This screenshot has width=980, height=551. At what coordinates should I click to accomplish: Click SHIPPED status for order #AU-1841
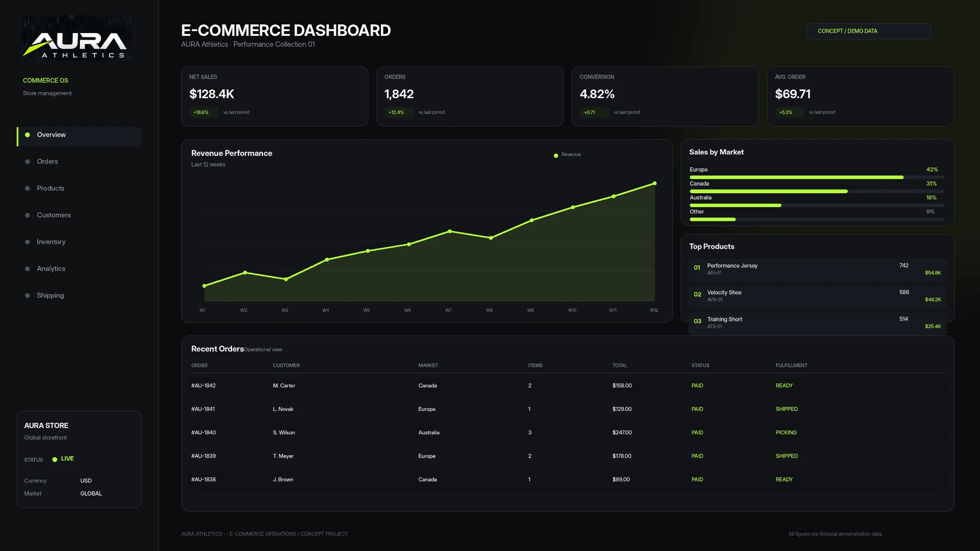point(786,409)
